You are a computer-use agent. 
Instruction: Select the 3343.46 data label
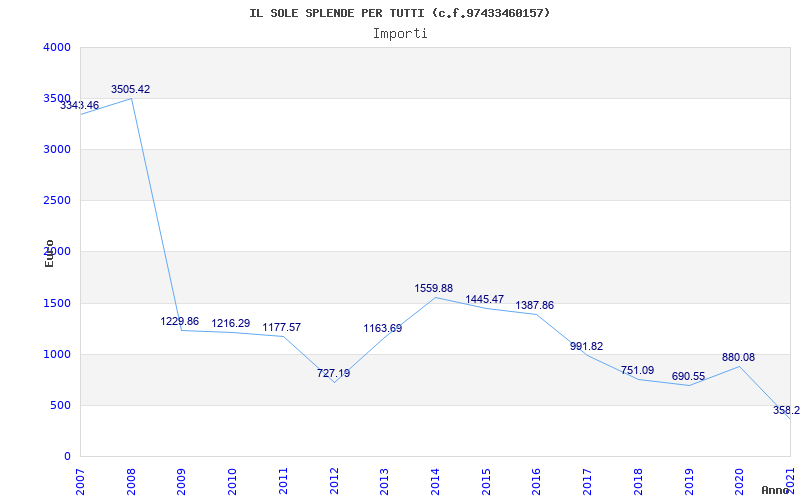pos(80,106)
